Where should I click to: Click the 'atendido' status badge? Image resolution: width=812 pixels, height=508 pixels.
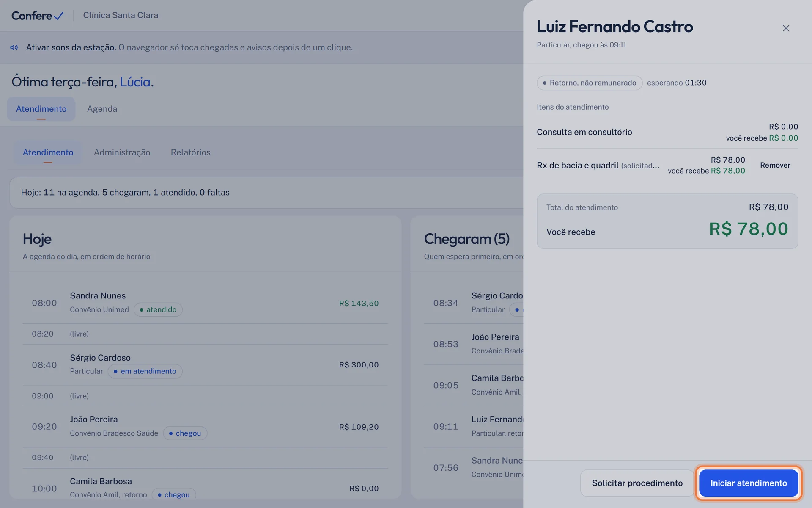(x=158, y=310)
